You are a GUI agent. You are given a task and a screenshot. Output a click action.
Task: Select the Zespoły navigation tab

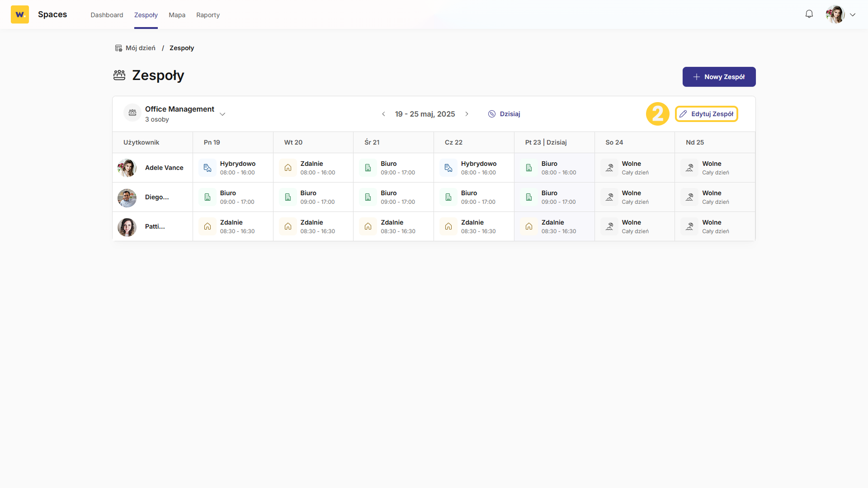coord(146,15)
